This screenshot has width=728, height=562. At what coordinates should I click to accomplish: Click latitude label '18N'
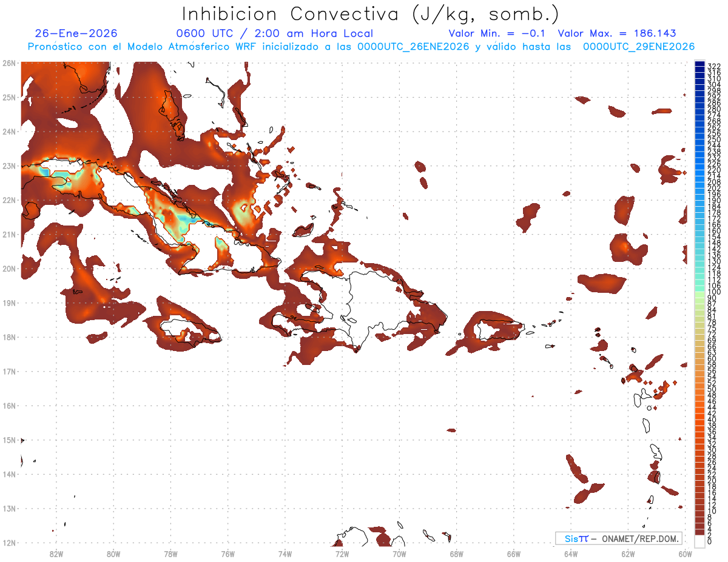[x=9, y=337]
